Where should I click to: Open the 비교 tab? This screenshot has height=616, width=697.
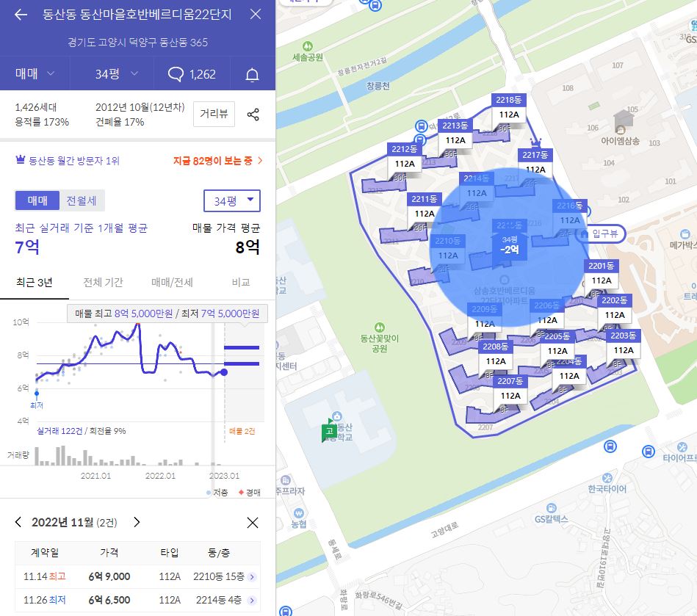[241, 282]
